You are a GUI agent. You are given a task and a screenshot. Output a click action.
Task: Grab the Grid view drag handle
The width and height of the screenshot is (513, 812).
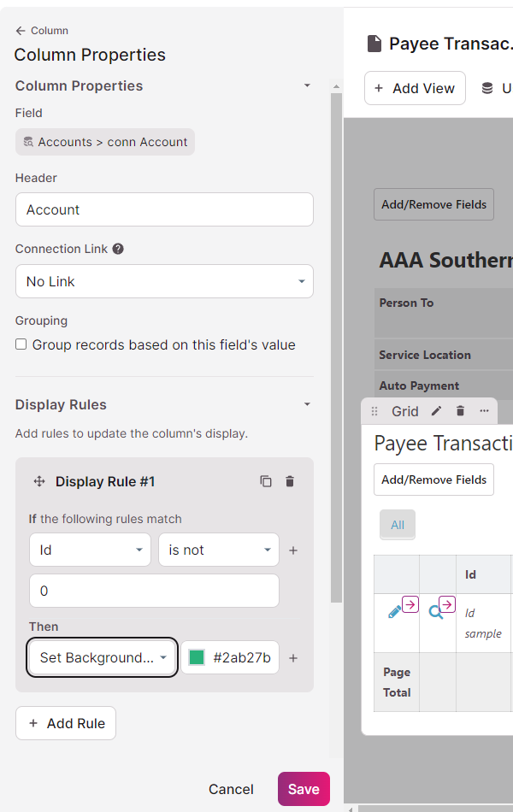click(x=374, y=411)
